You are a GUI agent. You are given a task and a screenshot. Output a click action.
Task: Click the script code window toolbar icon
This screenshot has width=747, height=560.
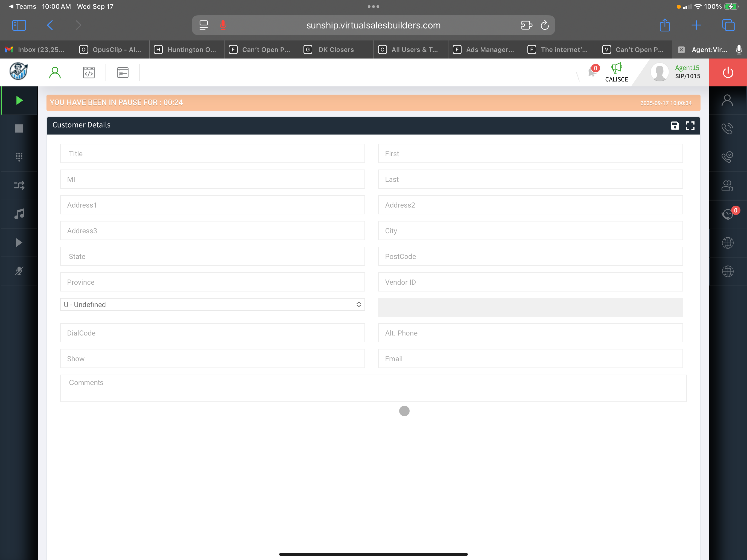89,72
